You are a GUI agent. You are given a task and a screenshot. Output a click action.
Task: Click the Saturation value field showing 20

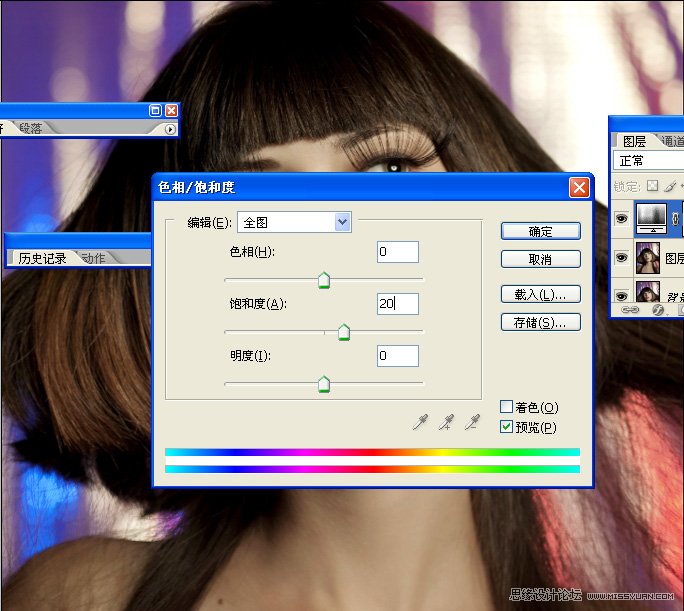coord(398,304)
